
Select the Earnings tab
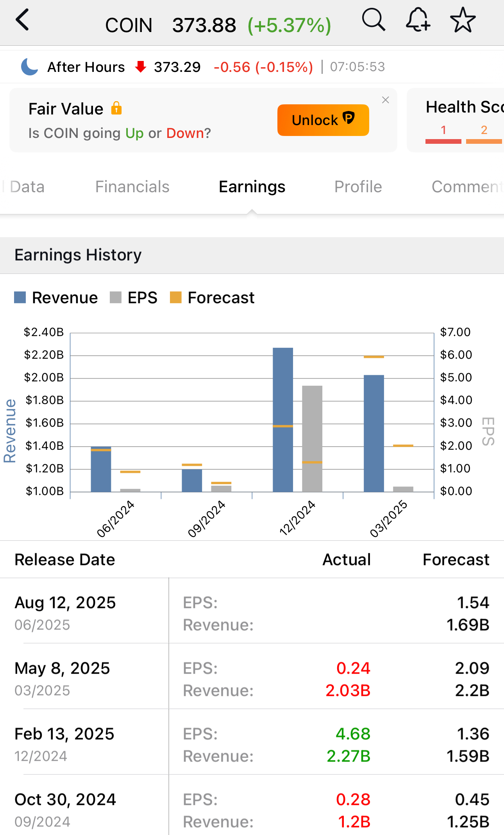[252, 187]
